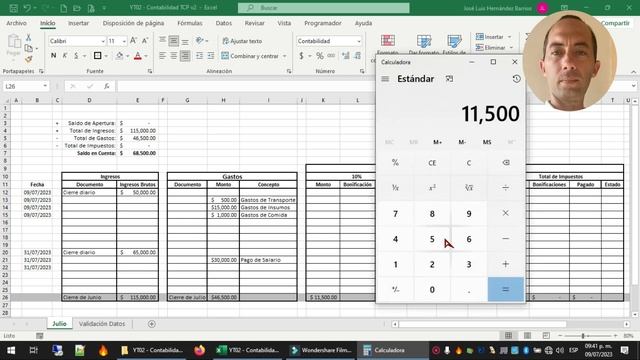Click the Calculator MS memory store button
This screenshot has width=640, height=360.
click(x=487, y=142)
